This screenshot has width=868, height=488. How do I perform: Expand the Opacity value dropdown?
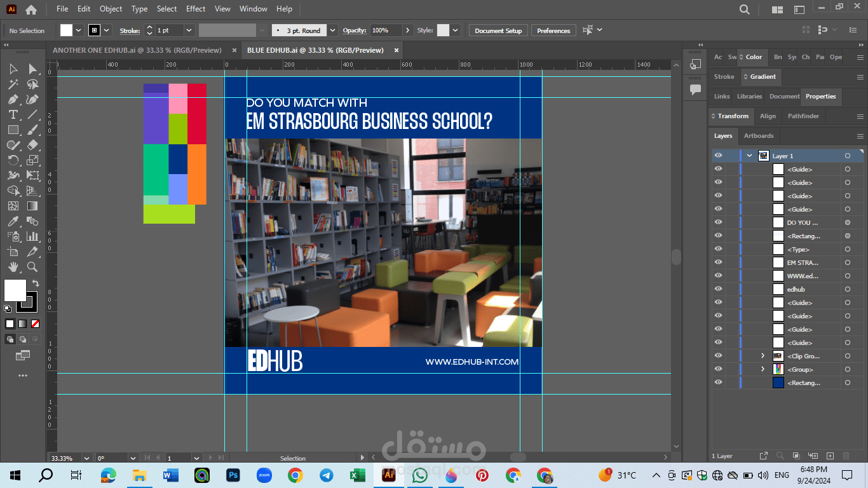point(407,30)
